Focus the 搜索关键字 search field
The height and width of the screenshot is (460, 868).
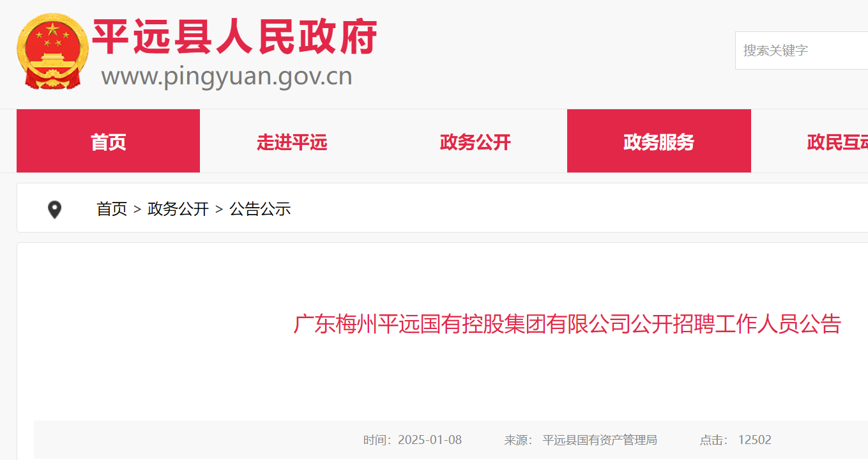(x=802, y=50)
